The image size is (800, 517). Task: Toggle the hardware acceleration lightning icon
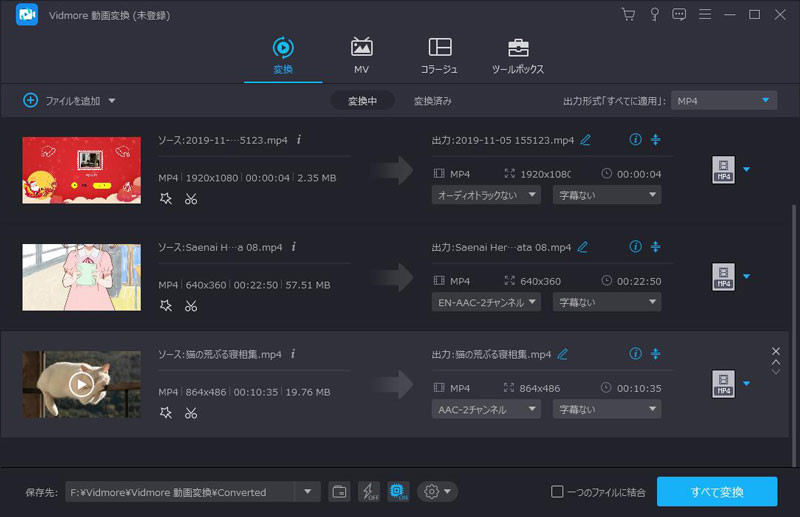368,491
